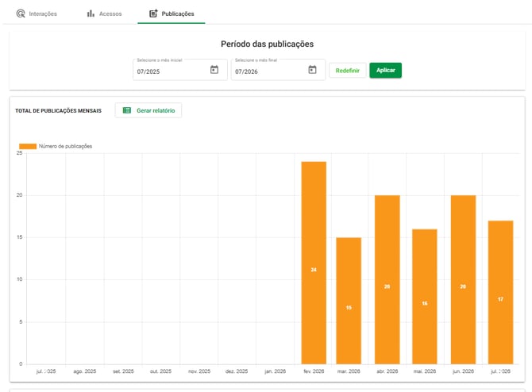This screenshot has height=392, width=532.
Task: Click the Publicações tab icon
Action: [153, 13]
